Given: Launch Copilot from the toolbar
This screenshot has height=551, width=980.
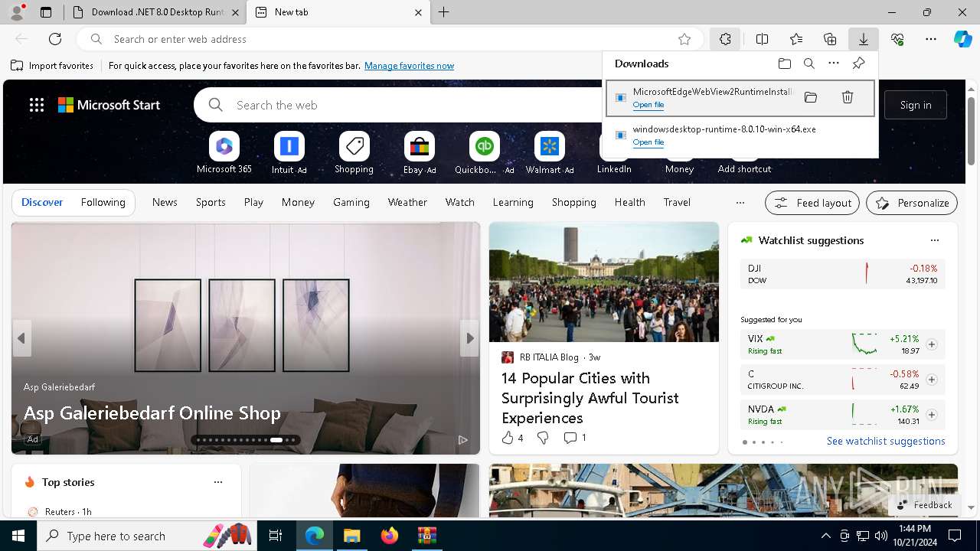Looking at the screenshot, I should click(962, 39).
